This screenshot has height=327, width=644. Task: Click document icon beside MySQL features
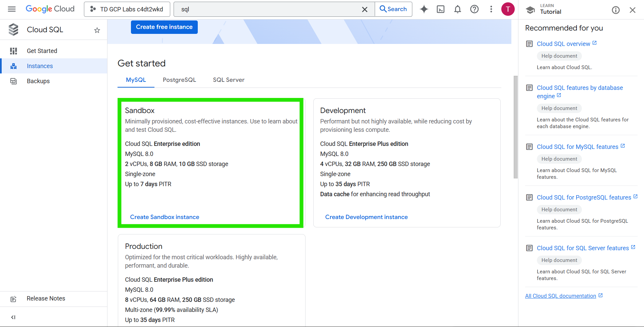[x=530, y=147]
